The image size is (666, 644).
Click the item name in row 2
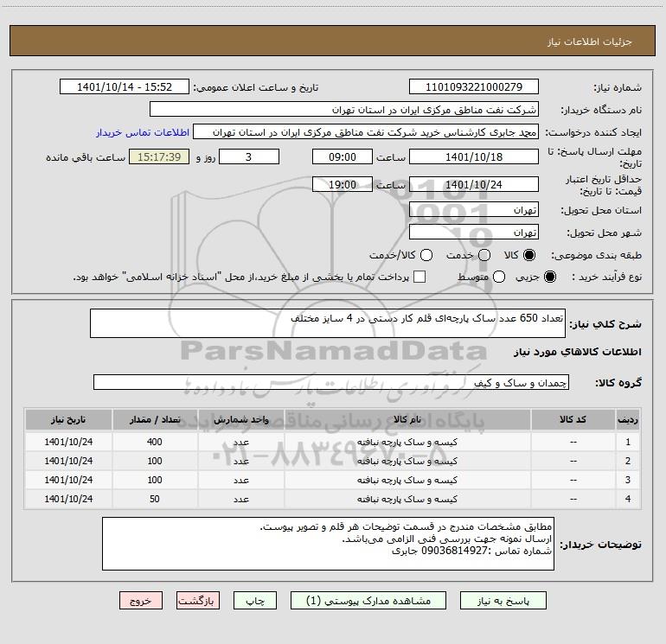tap(407, 461)
